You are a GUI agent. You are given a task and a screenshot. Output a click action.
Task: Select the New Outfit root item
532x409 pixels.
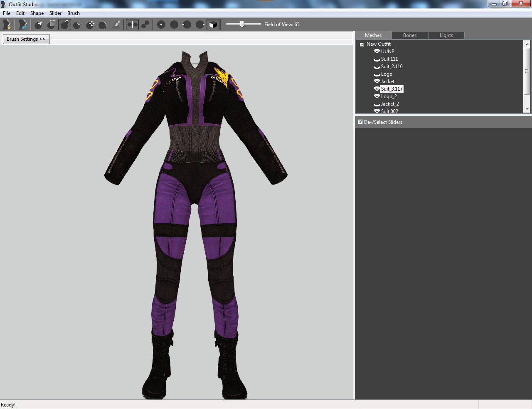coord(379,44)
